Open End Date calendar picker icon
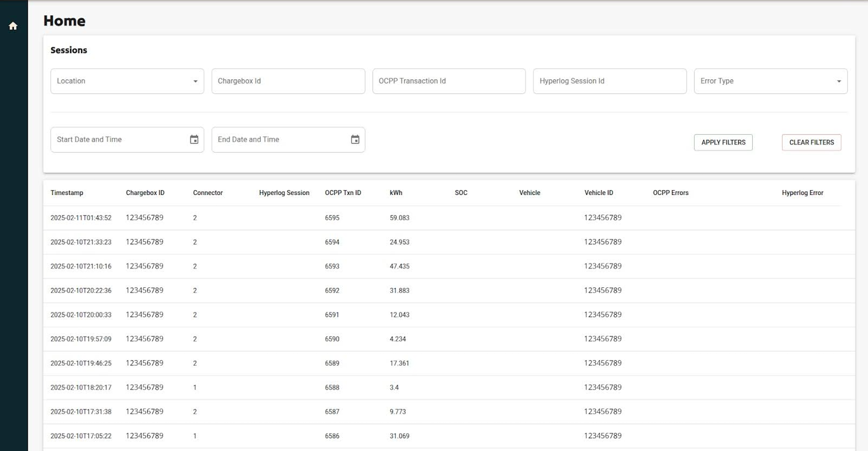The width and height of the screenshot is (868, 451). click(355, 139)
